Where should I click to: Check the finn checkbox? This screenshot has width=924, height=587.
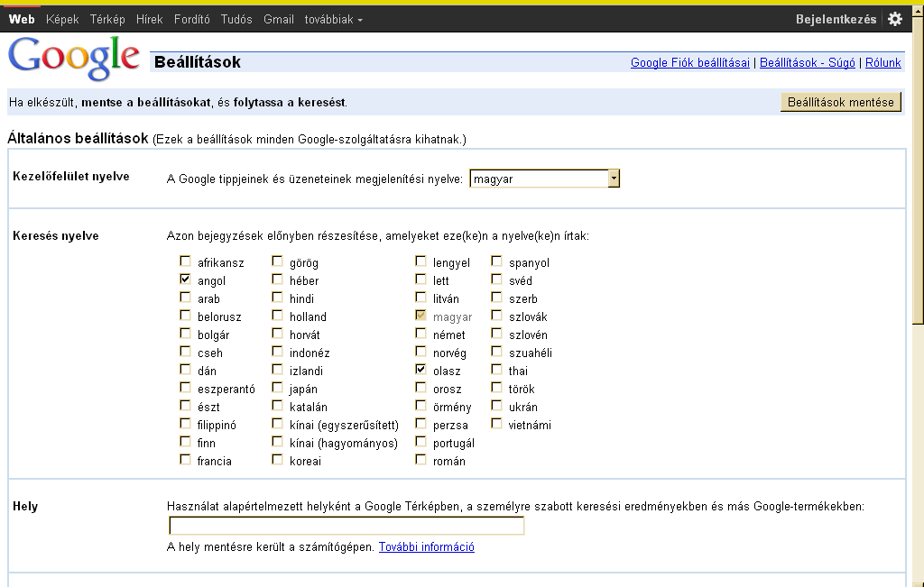click(185, 442)
